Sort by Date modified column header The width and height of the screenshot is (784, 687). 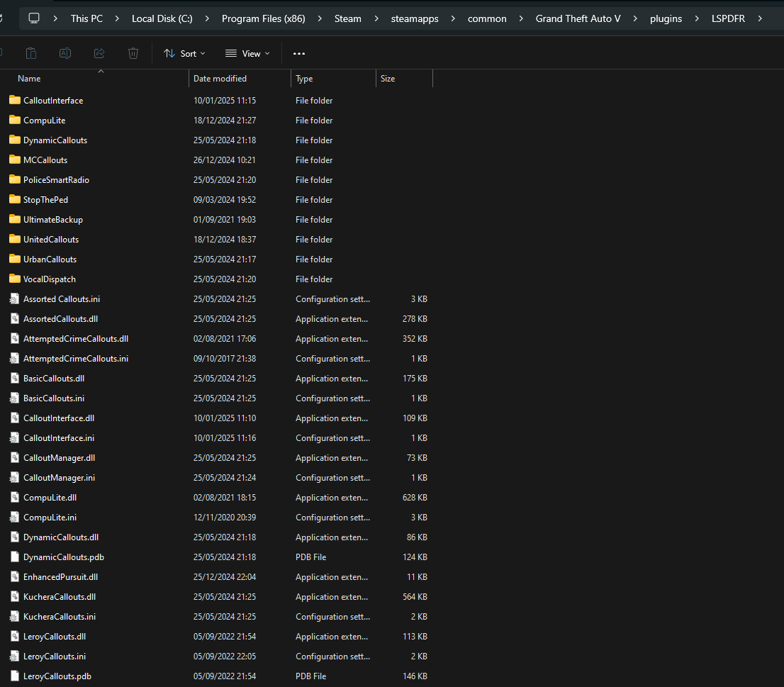point(220,79)
